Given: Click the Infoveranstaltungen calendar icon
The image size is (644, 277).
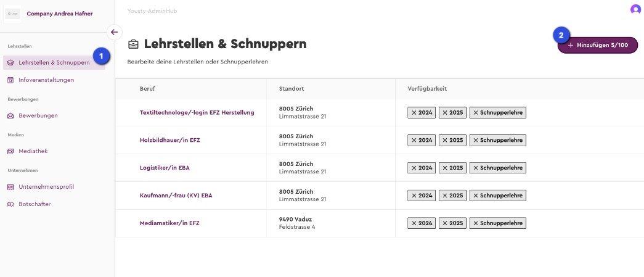Looking at the screenshot, I should click(10, 80).
